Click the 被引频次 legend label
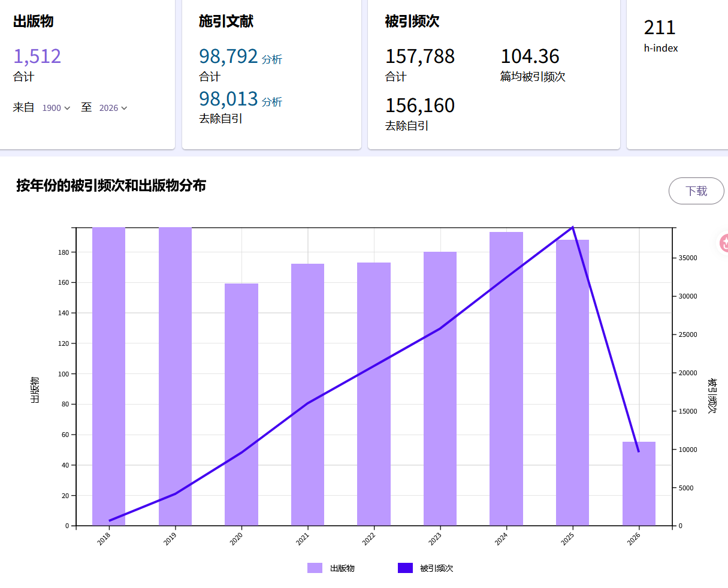Image resolution: width=728 pixels, height=588 pixels. tap(436, 568)
